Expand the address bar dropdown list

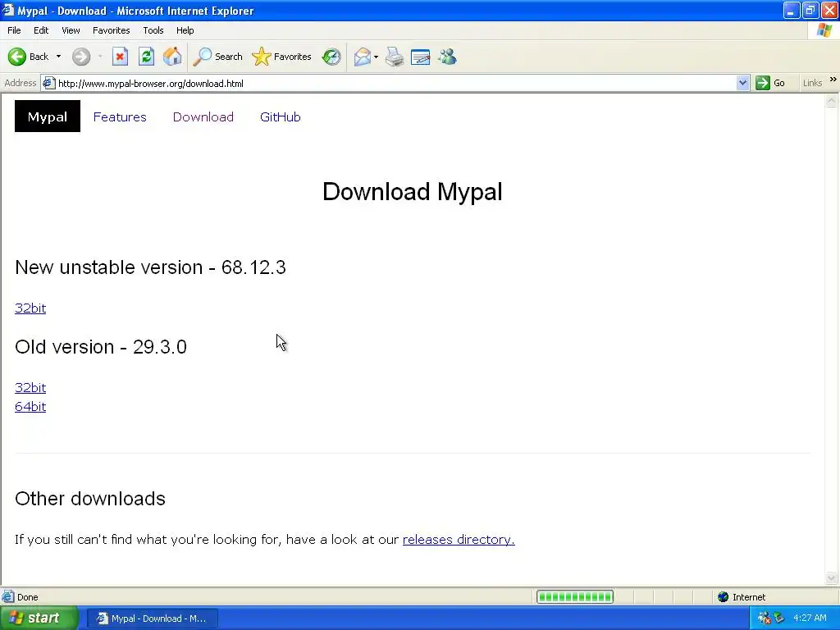742,83
